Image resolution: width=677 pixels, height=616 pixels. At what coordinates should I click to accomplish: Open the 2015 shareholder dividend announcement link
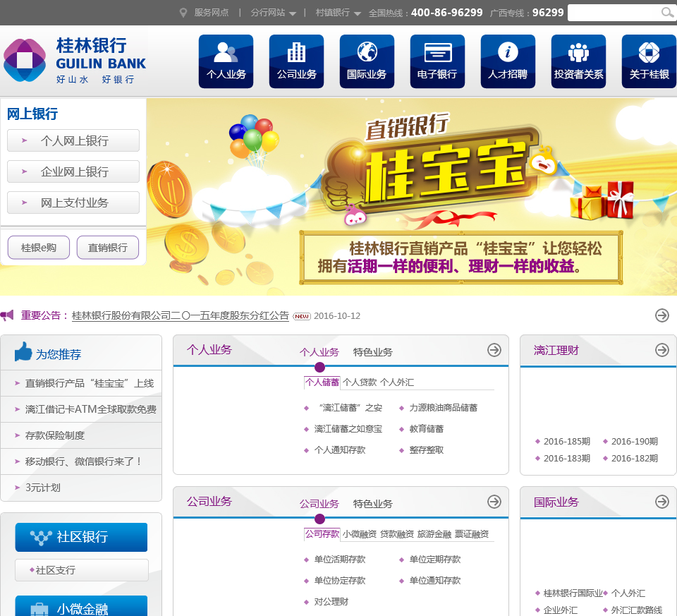pyautogui.click(x=180, y=316)
